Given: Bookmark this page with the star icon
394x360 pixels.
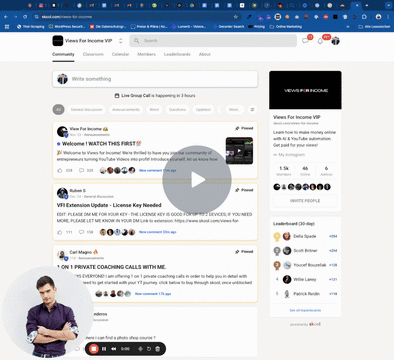Looking at the screenshot, I should point(236,17).
